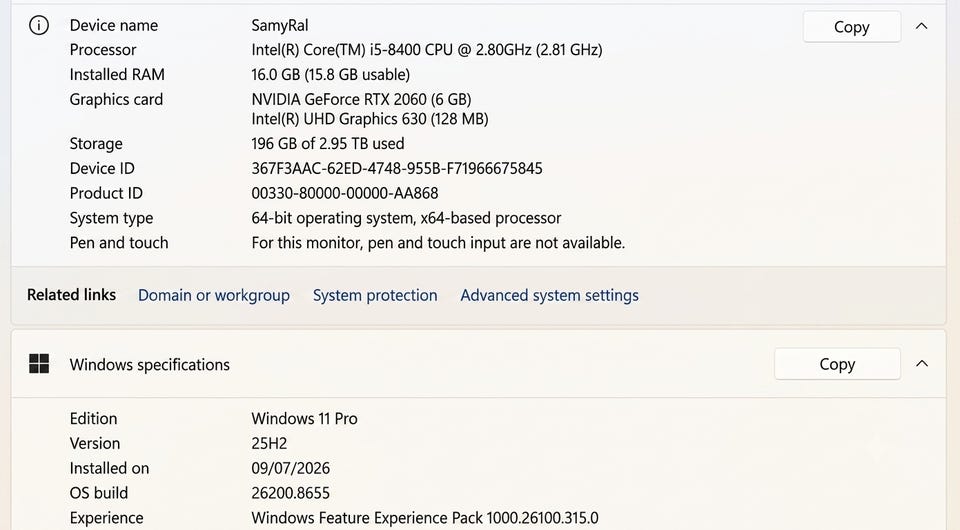Click the 64-bit operating system text

406,218
